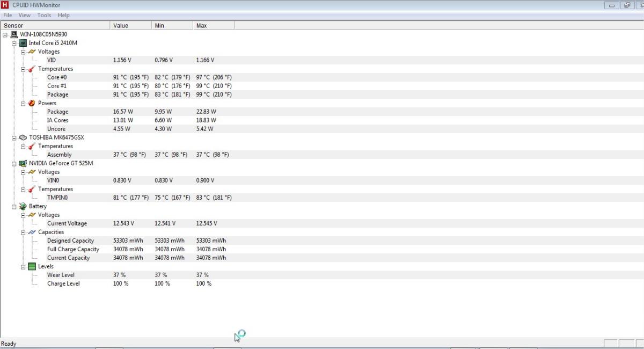Collapse the Battery node
This screenshot has height=349, width=644.
14,206
